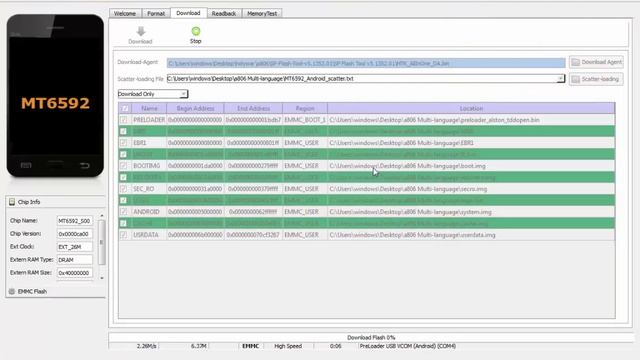The image size is (640, 360).
Task: Click the secro.img location cell
Action: click(x=471, y=189)
